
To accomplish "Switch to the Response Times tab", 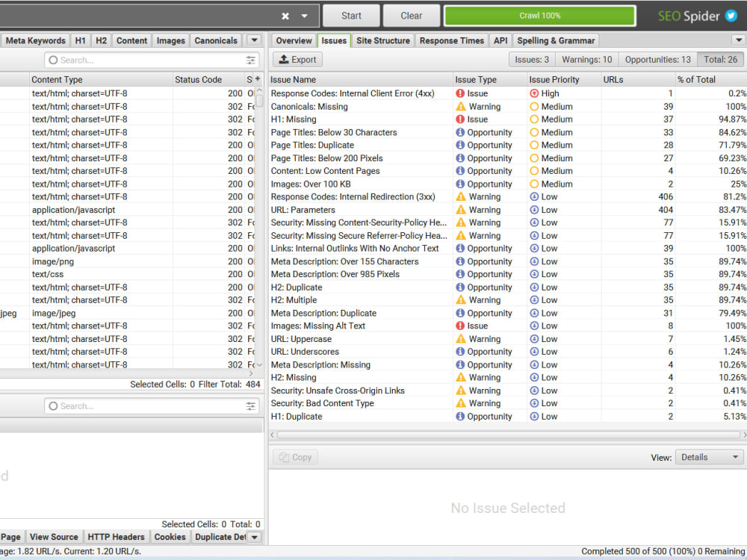I will click(452, 40).
